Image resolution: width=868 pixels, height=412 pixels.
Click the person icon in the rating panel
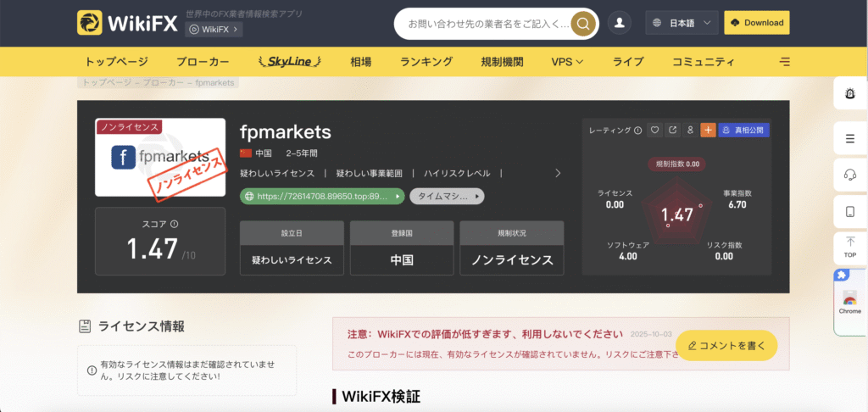coord(690,131)
